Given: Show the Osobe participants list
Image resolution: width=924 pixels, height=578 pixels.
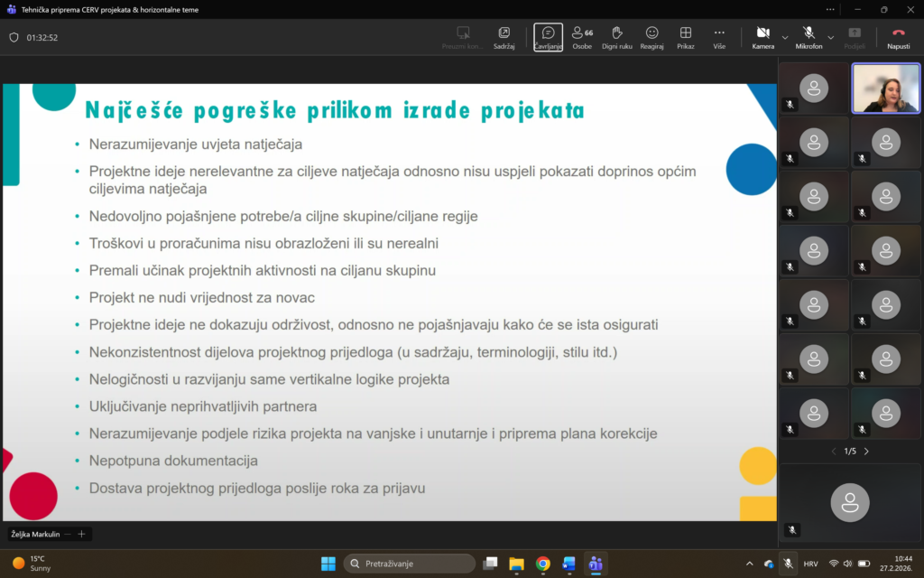Looking at the screenshot, I should [x=582, y=37].
